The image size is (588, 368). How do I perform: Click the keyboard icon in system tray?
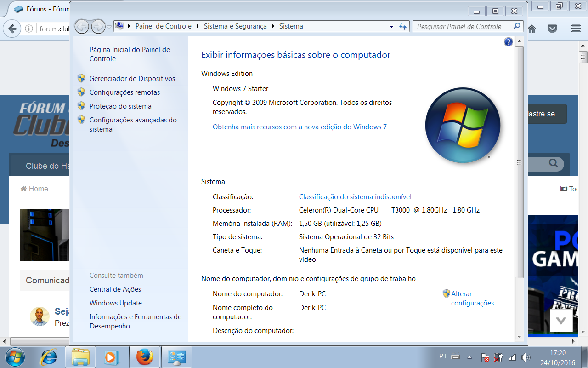coord(456,356)
